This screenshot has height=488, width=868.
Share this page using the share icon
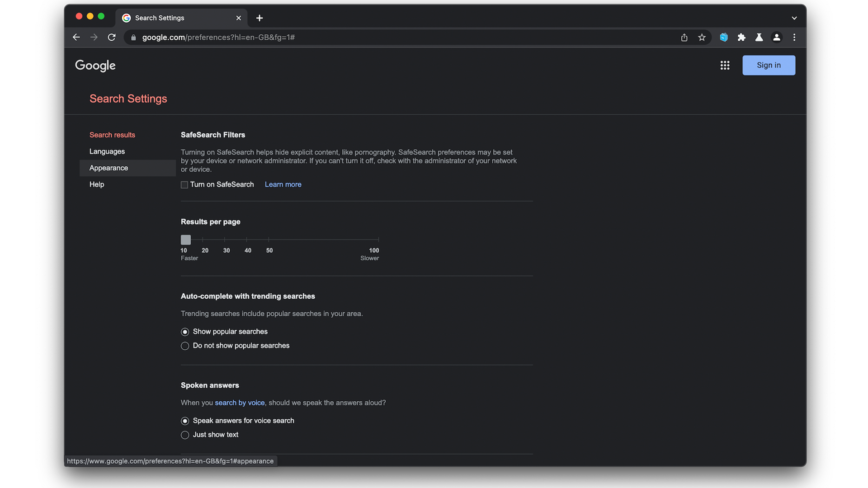[684, 38]
